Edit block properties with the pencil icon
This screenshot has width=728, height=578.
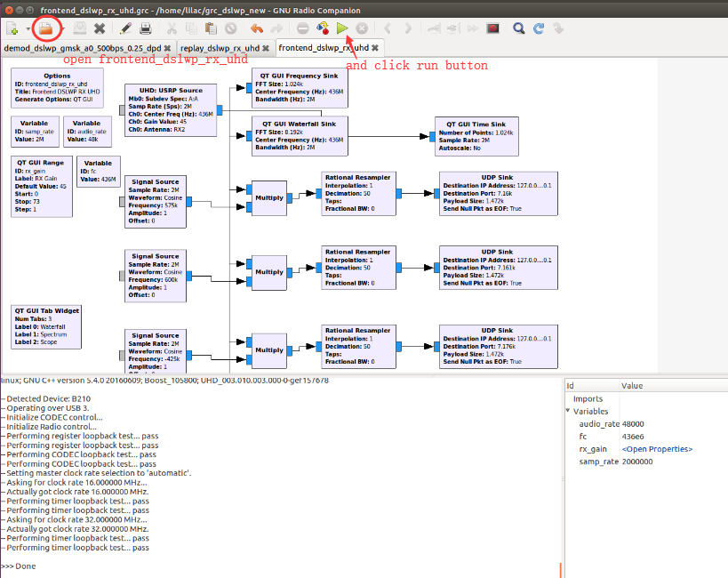pos(125,28)
